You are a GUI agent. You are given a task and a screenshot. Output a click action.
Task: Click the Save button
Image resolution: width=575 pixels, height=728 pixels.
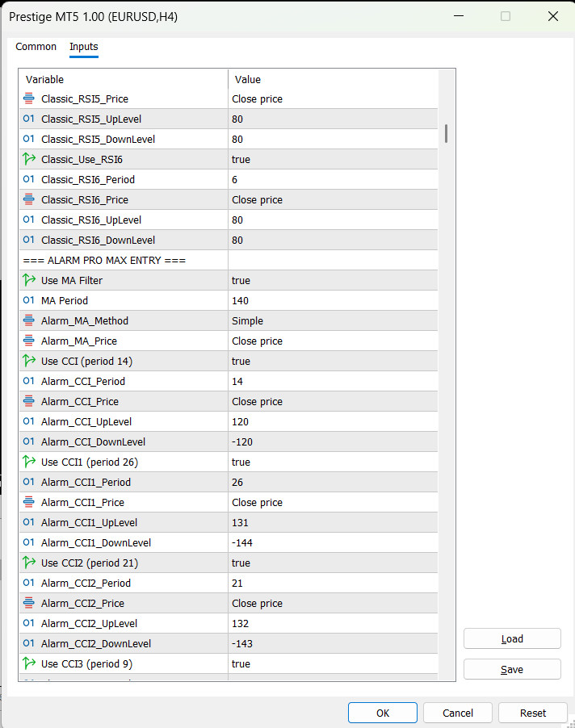512,670
